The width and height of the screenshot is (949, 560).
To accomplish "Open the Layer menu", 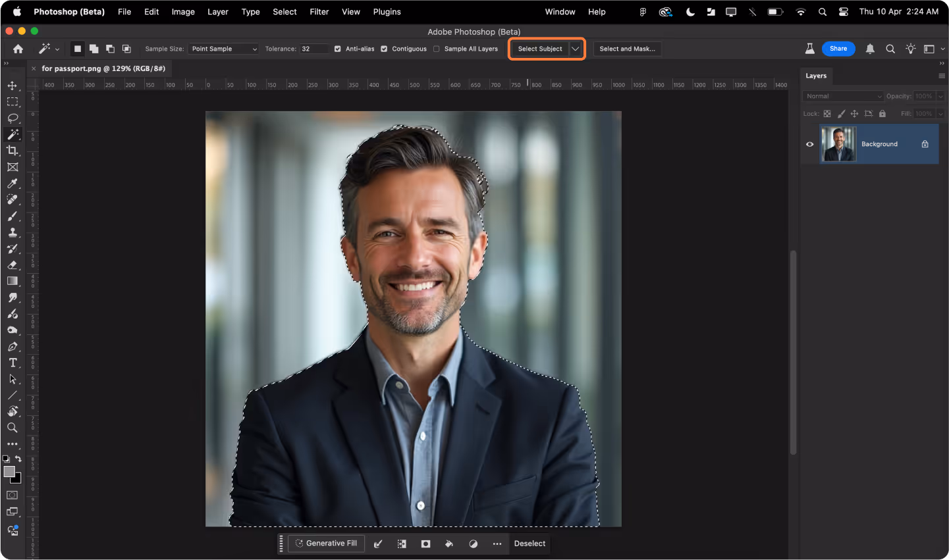I will coord(218,12).
